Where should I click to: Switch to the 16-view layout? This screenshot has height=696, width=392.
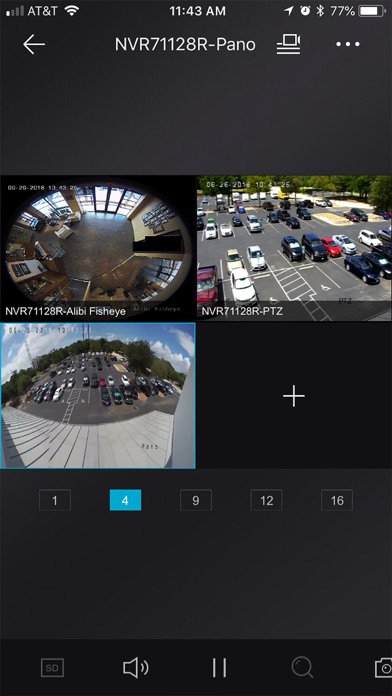[x=337, y=500]
